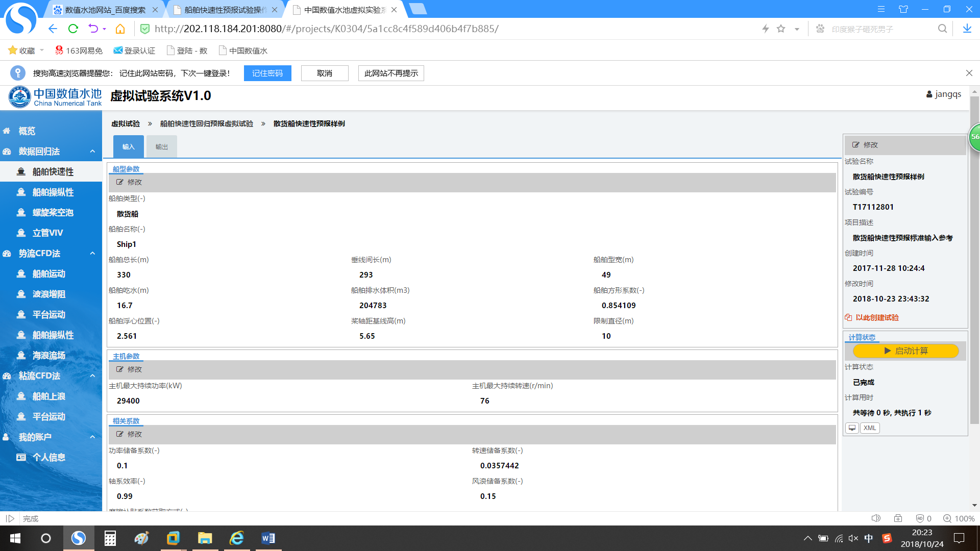The image size is (980, 551).
Task: Select the 船舶操纵性 item under 数据回归法
Action: pyautogui.click(x=53, y=192)
